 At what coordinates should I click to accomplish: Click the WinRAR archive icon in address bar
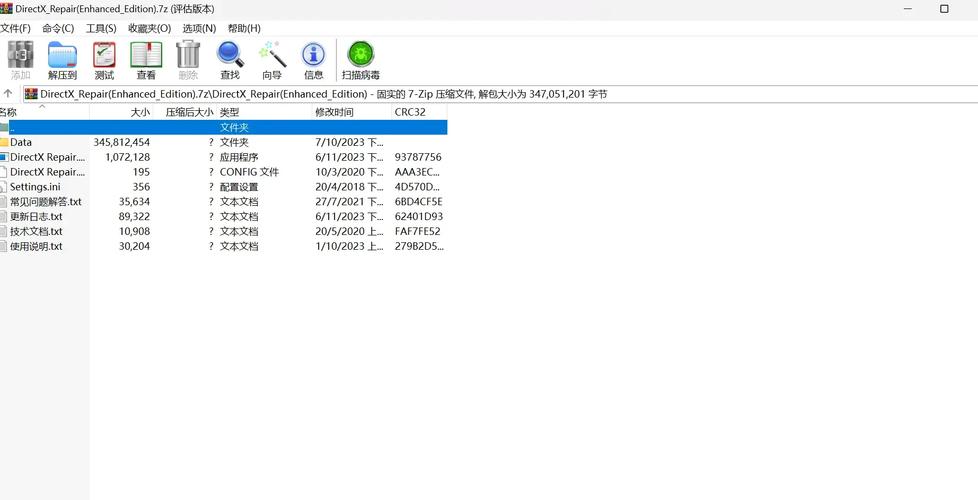point(31,94)
